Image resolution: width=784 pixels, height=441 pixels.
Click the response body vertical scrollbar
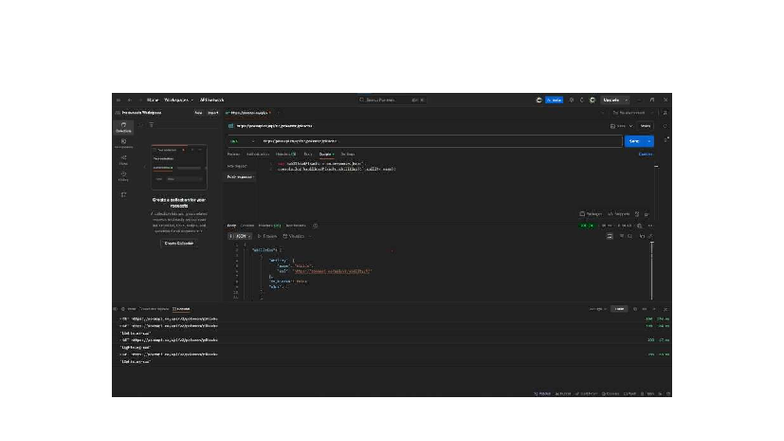652,270
